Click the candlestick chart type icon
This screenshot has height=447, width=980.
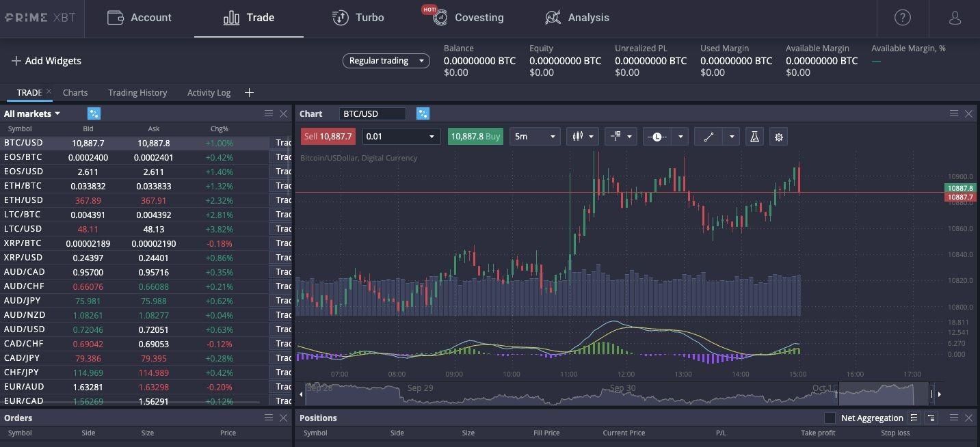(x=577, y=137)
